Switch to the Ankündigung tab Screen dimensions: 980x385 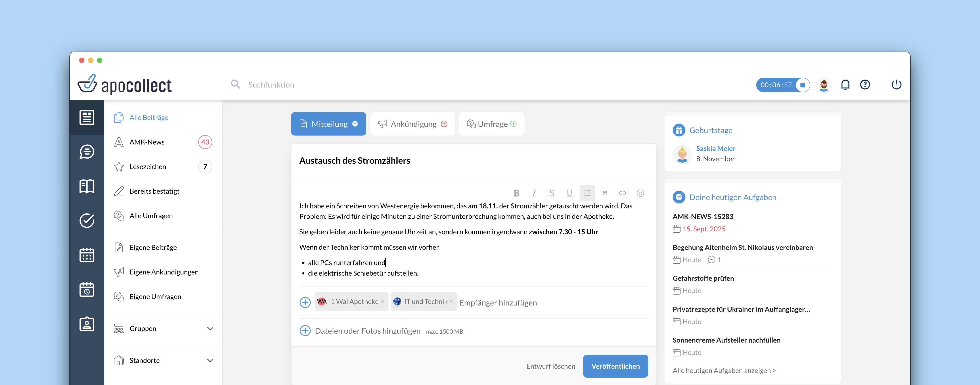click(x=413, y=124)
